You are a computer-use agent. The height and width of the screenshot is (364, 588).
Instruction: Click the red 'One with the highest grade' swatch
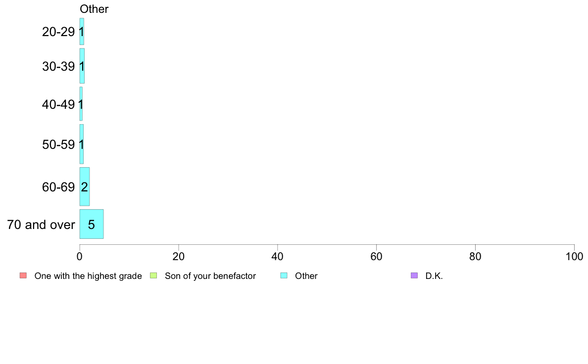click(x=23, y=275)
